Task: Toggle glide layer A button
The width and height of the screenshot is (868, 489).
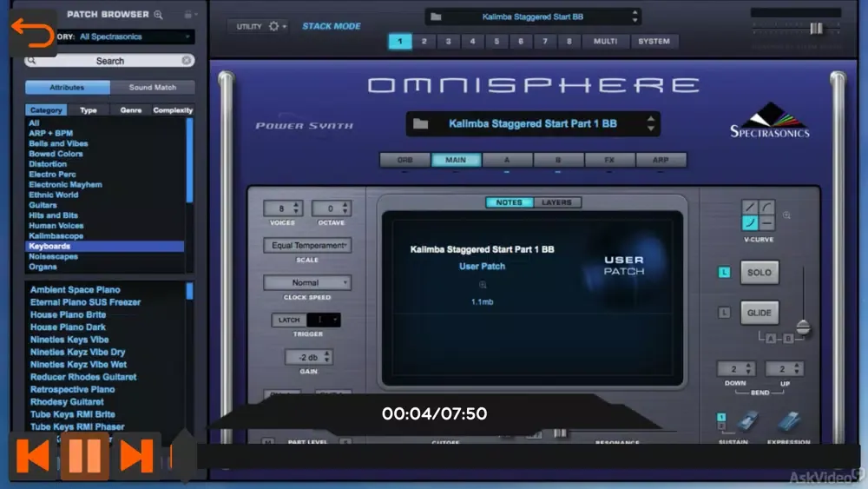Action: point(771,339)
